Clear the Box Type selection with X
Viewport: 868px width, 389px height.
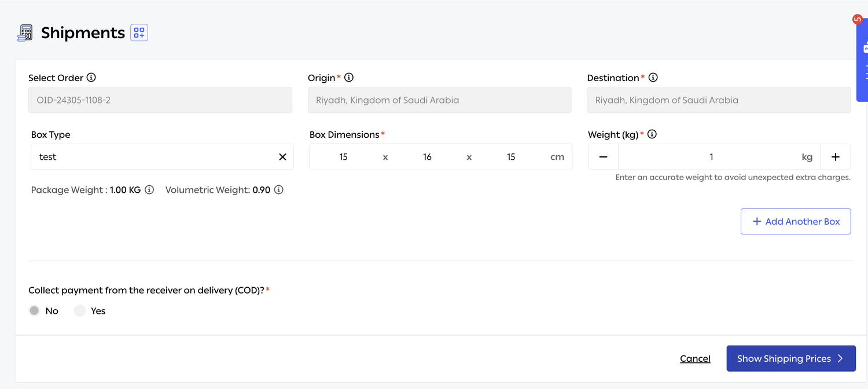[282, 157]
